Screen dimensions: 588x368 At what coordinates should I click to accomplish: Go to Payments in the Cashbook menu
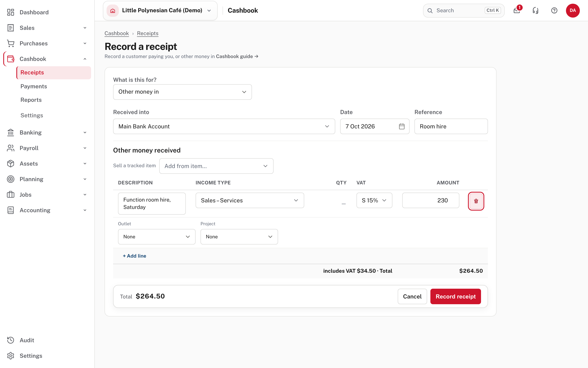pyautogui.click(x=34, y=86)
